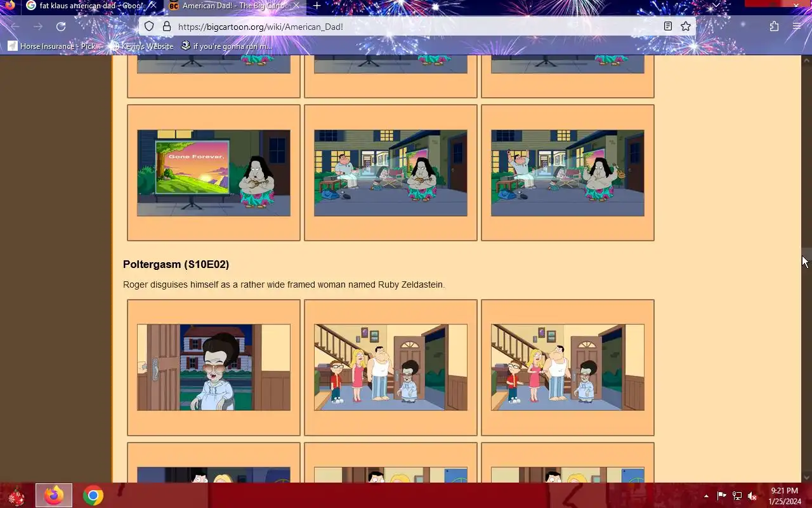Viewport: 812px width, 508px height.
Task: Click the Firefox back arrow
Action: click(15, 27)
